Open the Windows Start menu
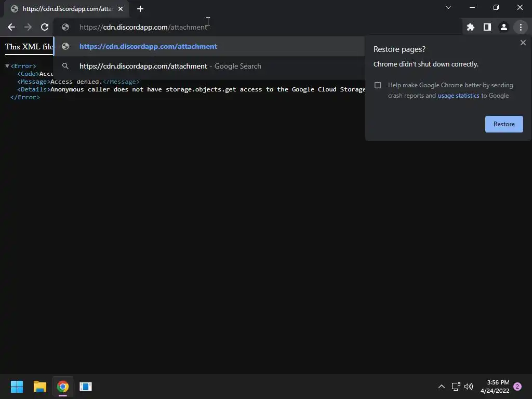Screen dimensions: 532x399 coord(17,387)
